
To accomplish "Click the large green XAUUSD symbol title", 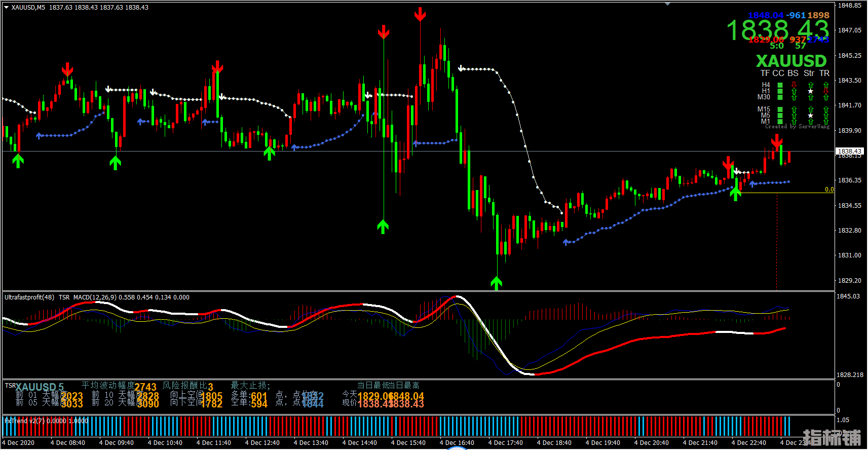I will pos(791,61).
